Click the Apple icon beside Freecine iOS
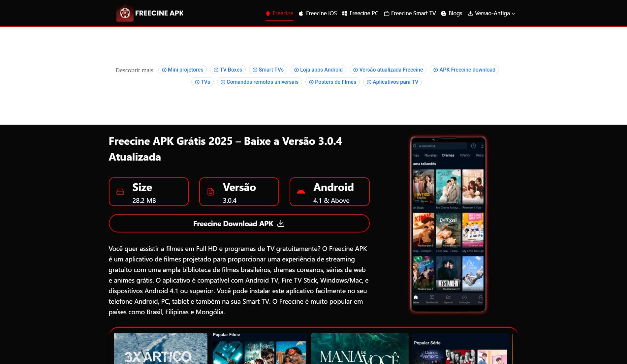The width and height of the screenshot is (627, 364). (x=301, y=13)
